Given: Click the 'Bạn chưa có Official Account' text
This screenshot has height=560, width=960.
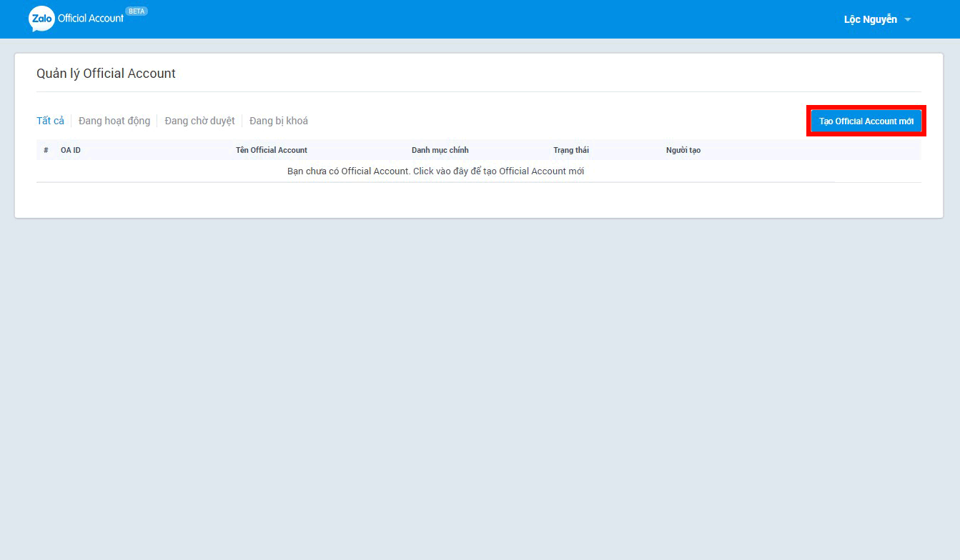Looking at the screenshot, I should coord(348,171).
